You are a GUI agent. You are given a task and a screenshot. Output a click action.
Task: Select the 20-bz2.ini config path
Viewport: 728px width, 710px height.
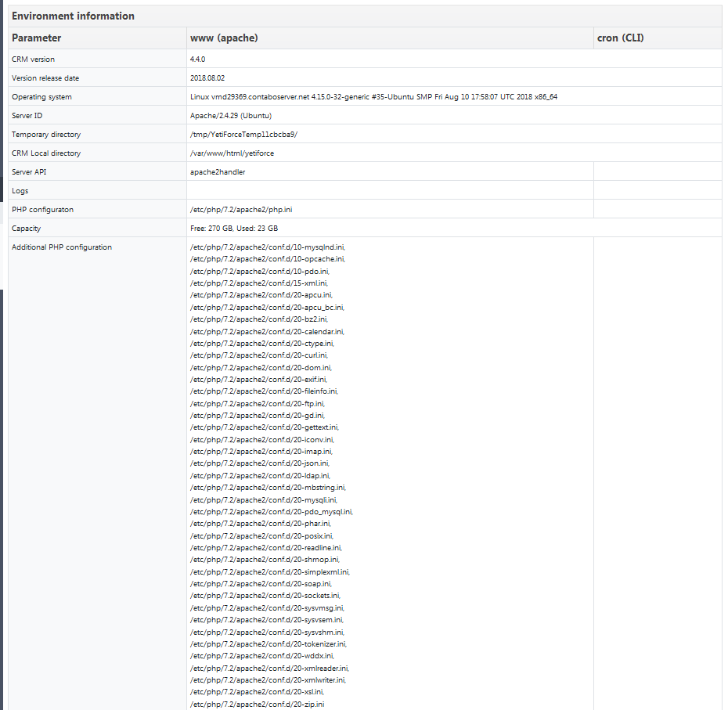(259, 319)
